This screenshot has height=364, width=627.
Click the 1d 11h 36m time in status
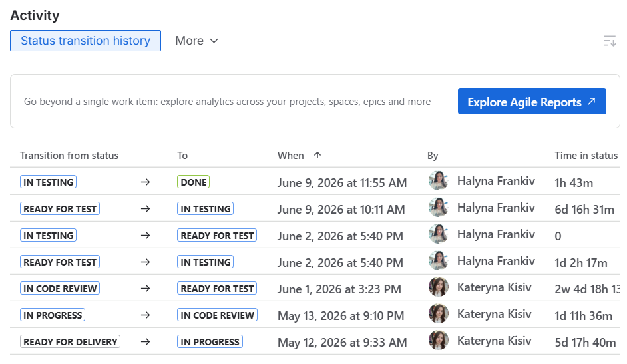(x=584, y=316)
